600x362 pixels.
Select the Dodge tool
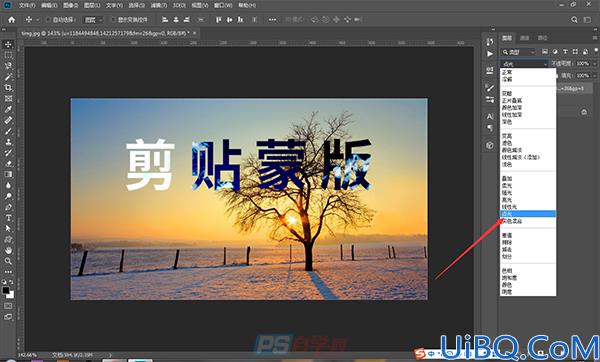point(8,196)
